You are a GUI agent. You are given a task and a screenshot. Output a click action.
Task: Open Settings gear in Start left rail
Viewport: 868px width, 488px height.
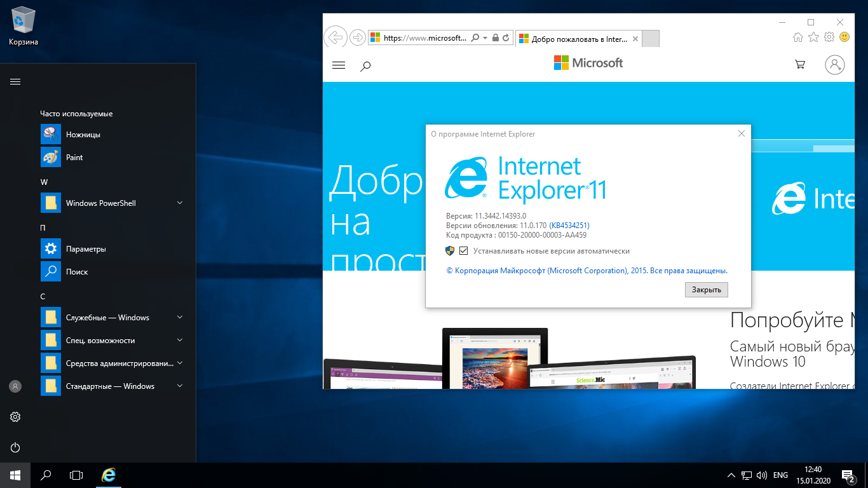click(15, 417)
